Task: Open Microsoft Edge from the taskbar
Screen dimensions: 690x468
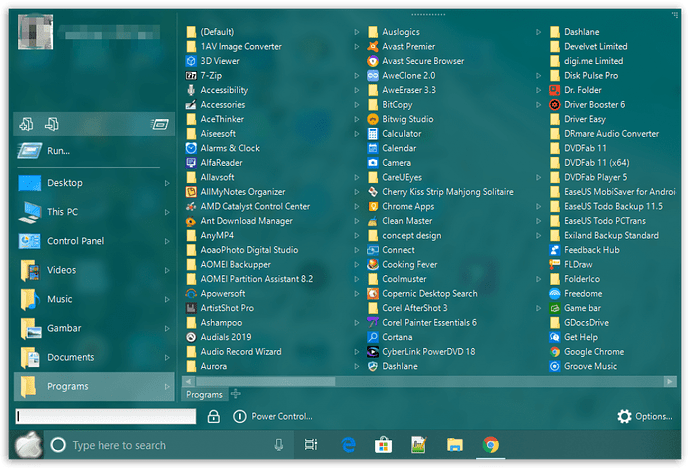Action: tap(350, 445)
